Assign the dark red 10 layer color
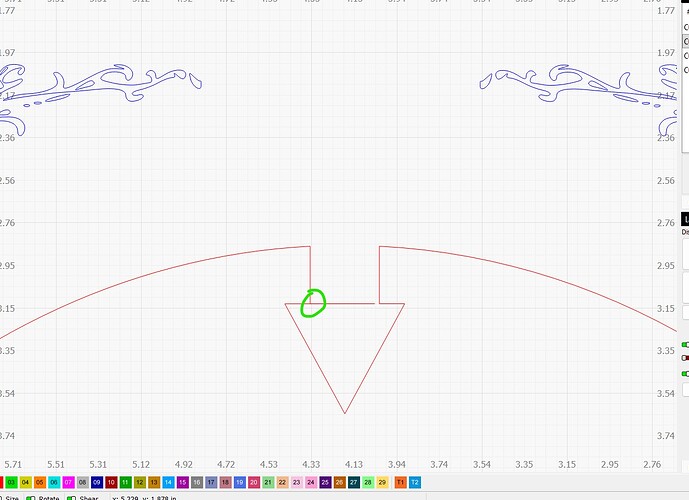This screenshot has height=500, width=689. coord(111,482)
